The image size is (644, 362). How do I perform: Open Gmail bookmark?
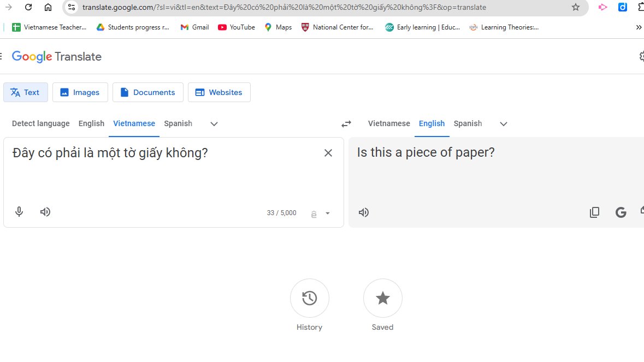194,27
